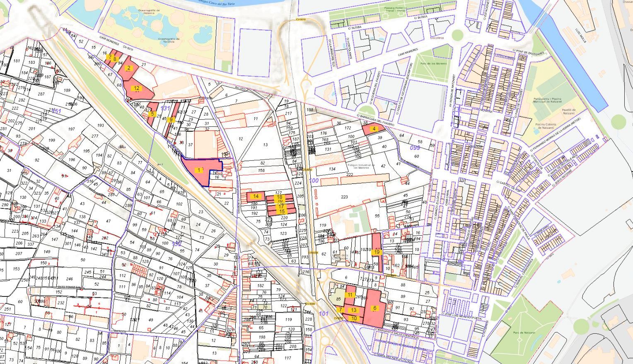The height and width of the screenshot is (364, 633).
Task: Click the yellow marker numbered 11
Action: coord(350,295)
